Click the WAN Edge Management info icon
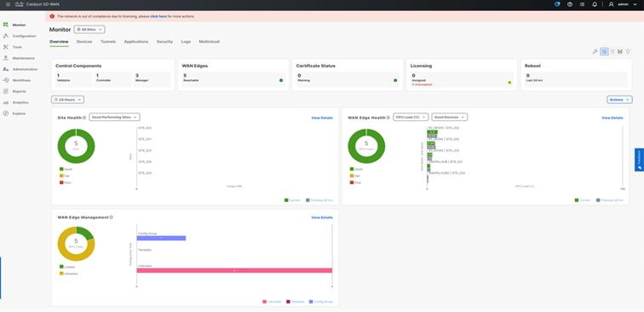Viewport: 644px width, 312px height. [x=112, y=217]
